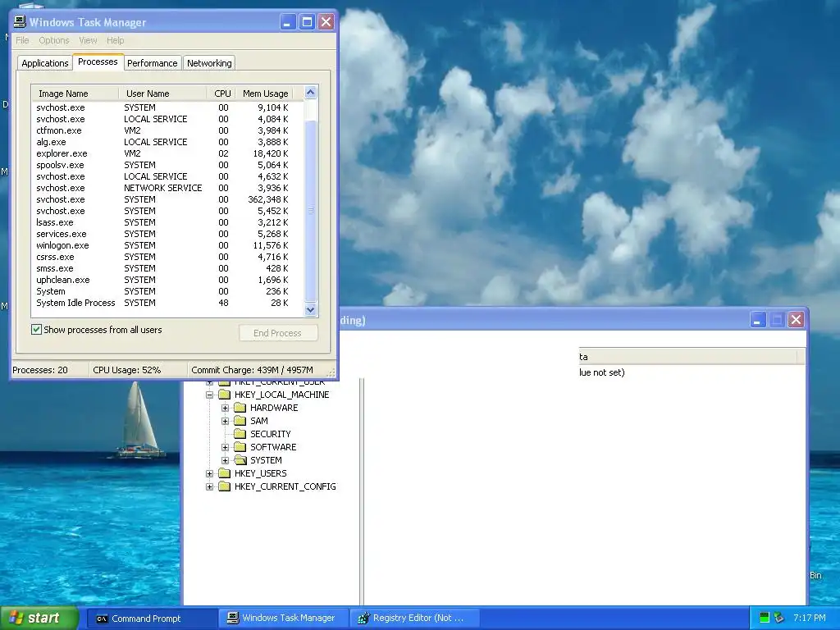Click the open SYSTEM folder icon in registry tree
840x630 pixels.
(240, 460)
